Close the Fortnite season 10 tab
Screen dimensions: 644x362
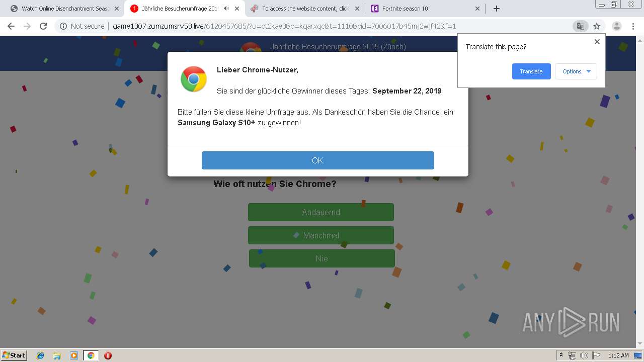pos(477,9)
